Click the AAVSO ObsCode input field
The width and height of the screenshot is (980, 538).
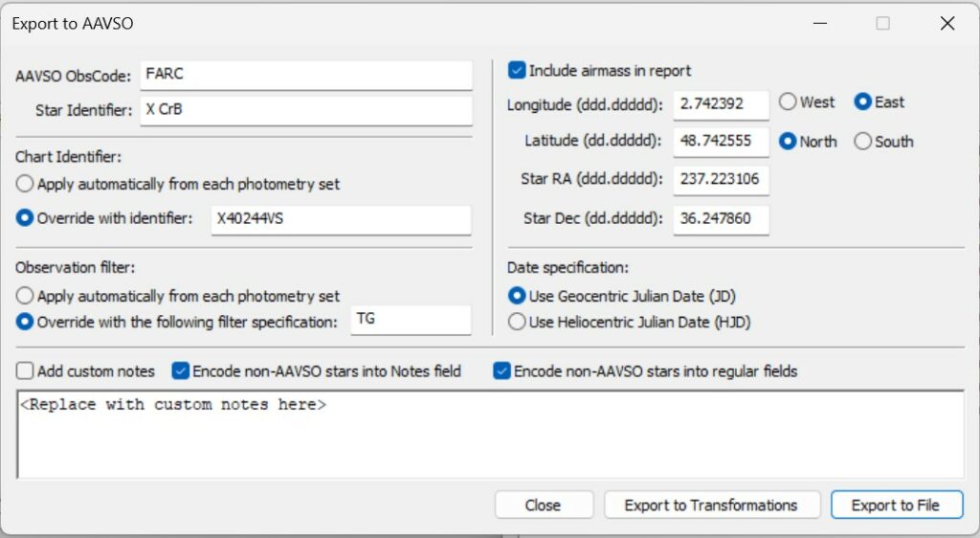pyautogui.click(x=305, y=76)
